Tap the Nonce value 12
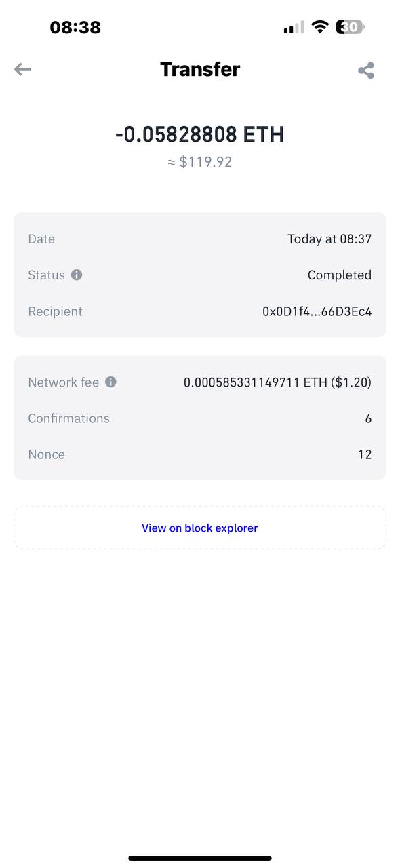The image size is (400, 868). (x=365, y=454)
